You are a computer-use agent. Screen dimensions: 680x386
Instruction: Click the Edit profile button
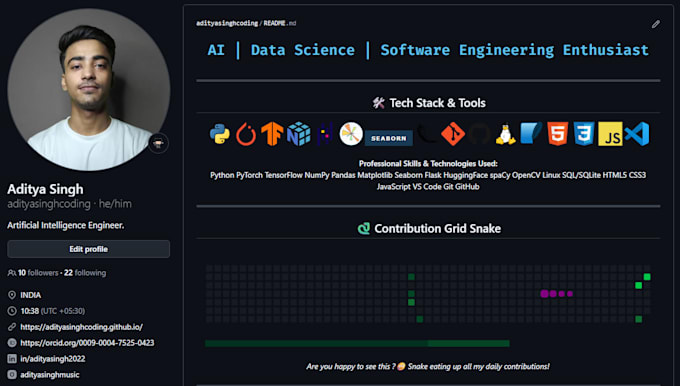coord(88,249)
